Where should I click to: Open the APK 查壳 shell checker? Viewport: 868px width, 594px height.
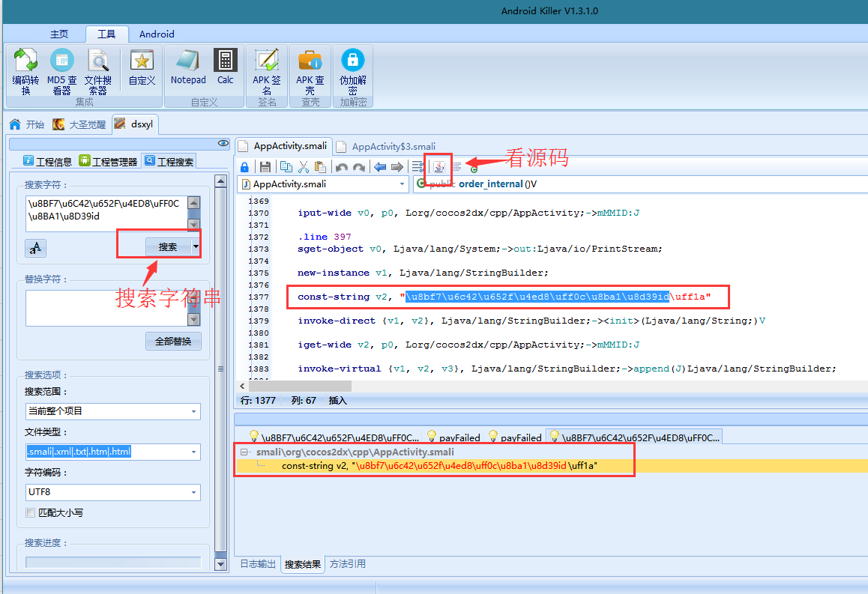tap(310, 71)
